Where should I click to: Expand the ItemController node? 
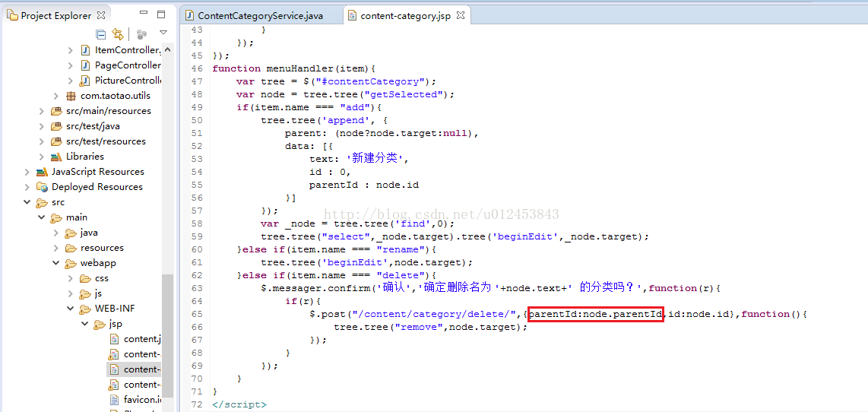click(x=70, y=50)
